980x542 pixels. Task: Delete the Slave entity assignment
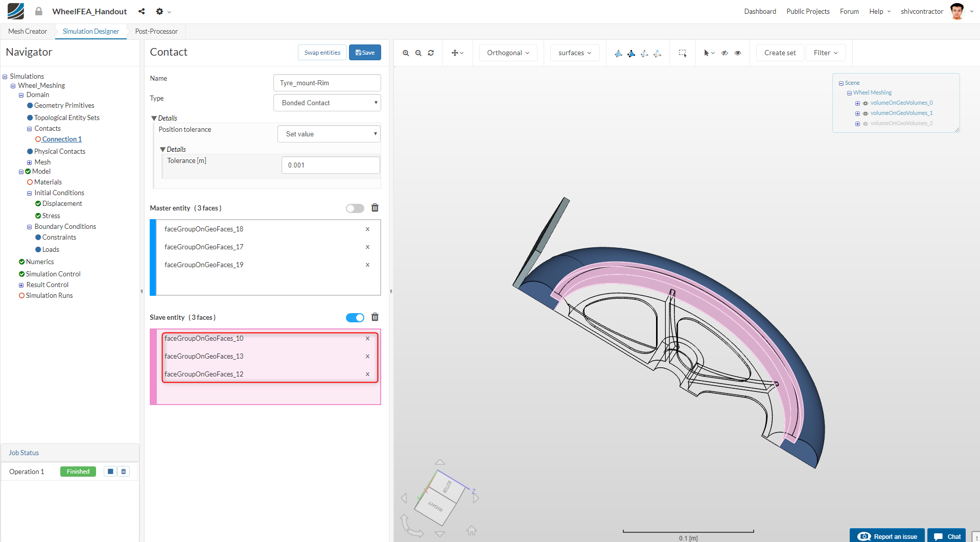tap(375, 317)
